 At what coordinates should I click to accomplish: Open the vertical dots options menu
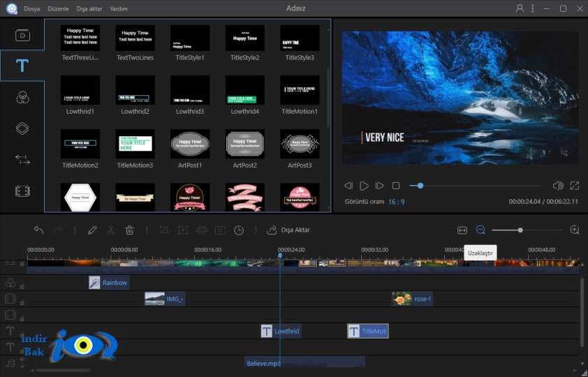point(533,8)
